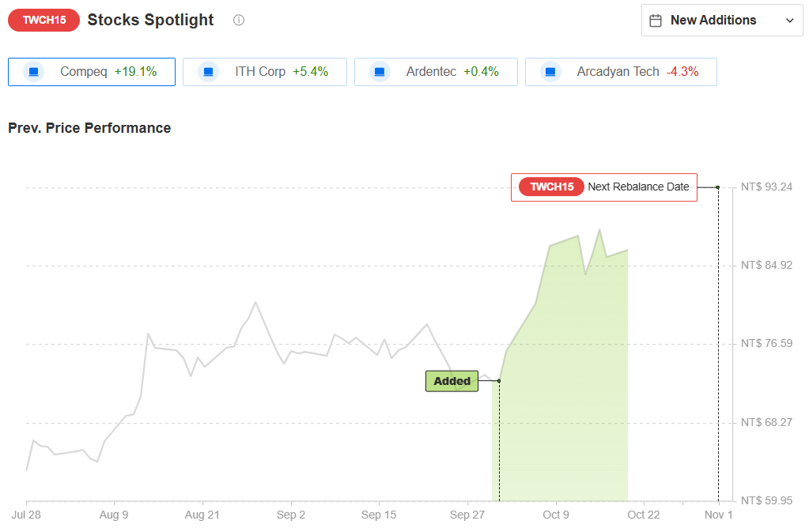This screenshot has height=532, width=809.
Task: Click the Stocks Spotlight heading
Action: (x=150, y=21)
